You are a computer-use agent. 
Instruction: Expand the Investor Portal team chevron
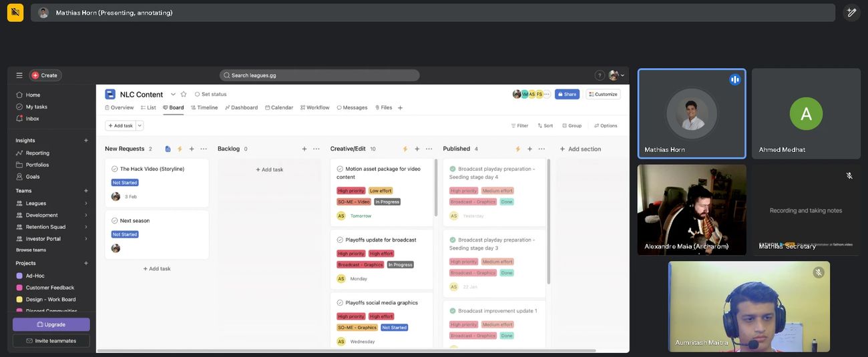click(86, 239)
